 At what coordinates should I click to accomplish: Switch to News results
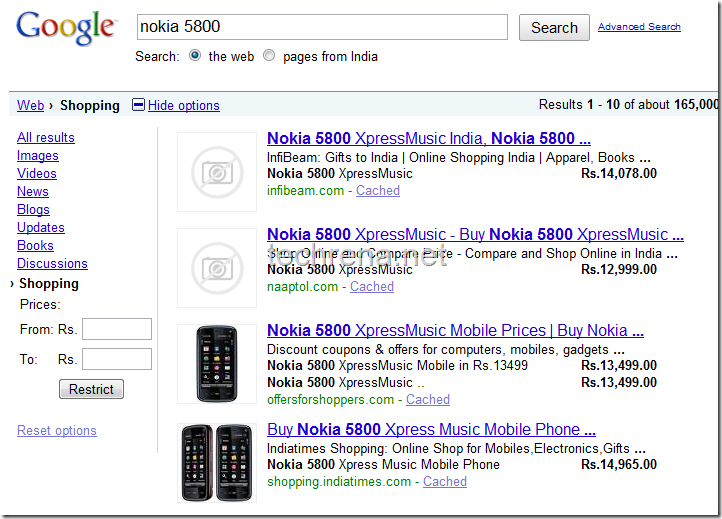click(33, 192)
